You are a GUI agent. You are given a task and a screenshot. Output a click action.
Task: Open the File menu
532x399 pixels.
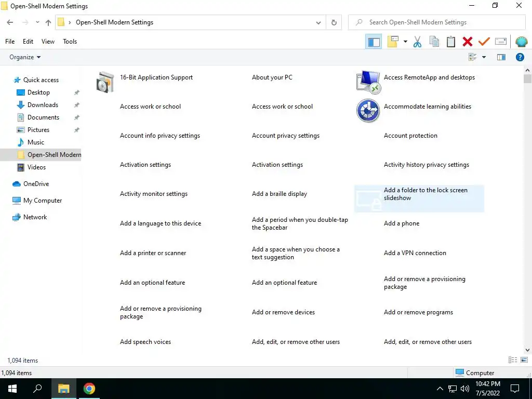click(10, 42)
